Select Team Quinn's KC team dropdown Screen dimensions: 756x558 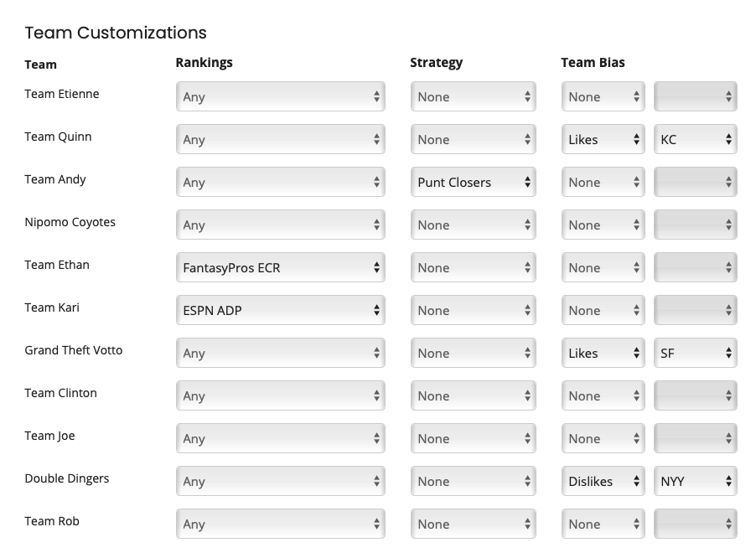tap(695, 139)
